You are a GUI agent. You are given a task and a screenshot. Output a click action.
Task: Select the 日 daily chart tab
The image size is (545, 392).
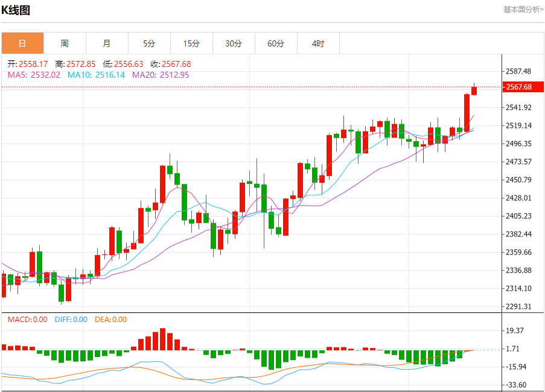point(22,43)
